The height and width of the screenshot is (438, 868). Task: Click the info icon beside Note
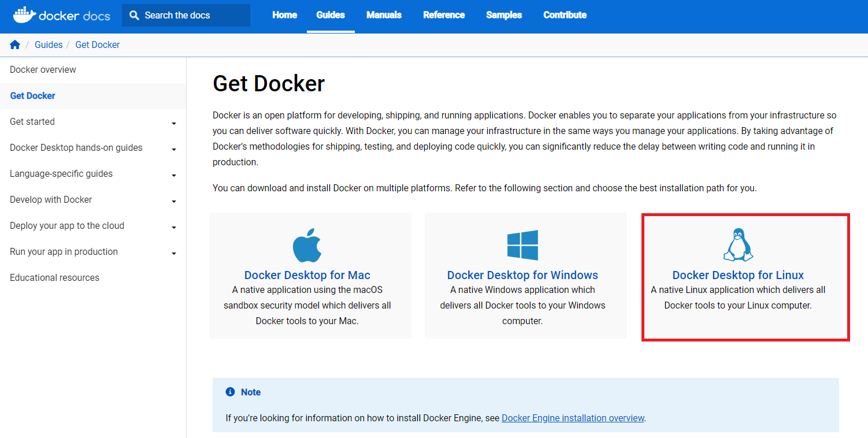pos(231,392)
